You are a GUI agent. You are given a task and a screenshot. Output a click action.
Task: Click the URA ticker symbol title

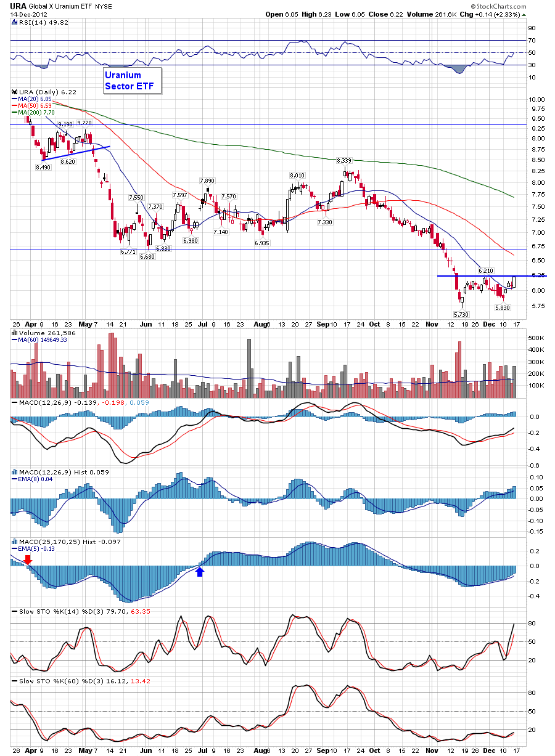20,6
